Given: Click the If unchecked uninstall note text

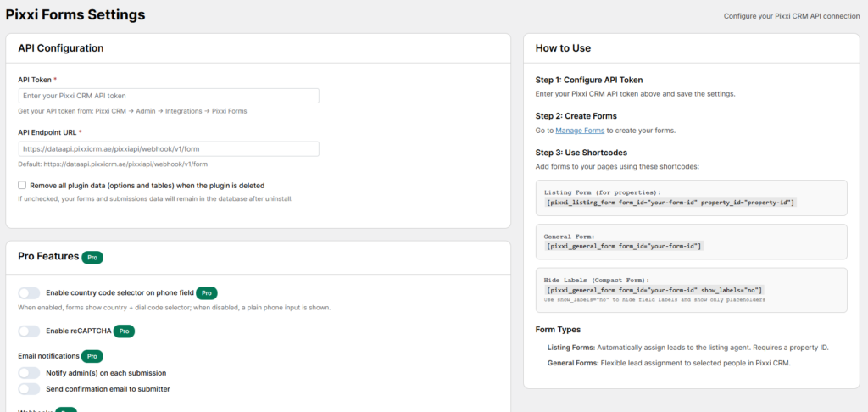Looking at the screenshot, I should pyautogui.click(x=155, y=198).
